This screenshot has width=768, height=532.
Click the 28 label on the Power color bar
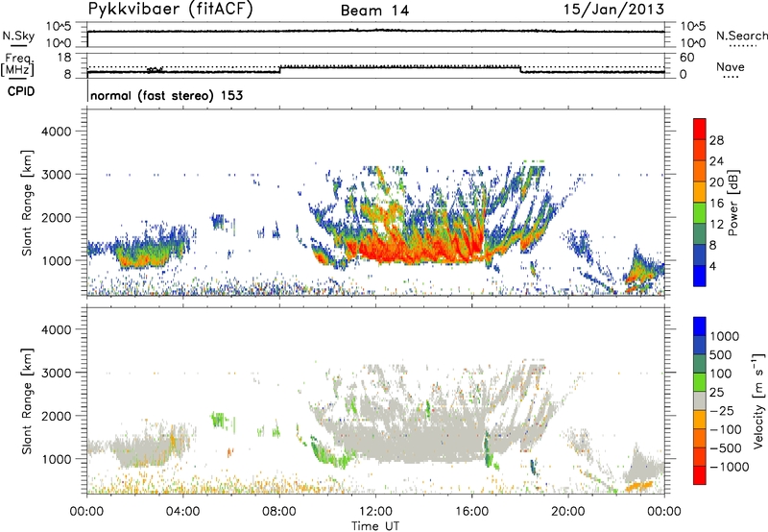(716, 140)
